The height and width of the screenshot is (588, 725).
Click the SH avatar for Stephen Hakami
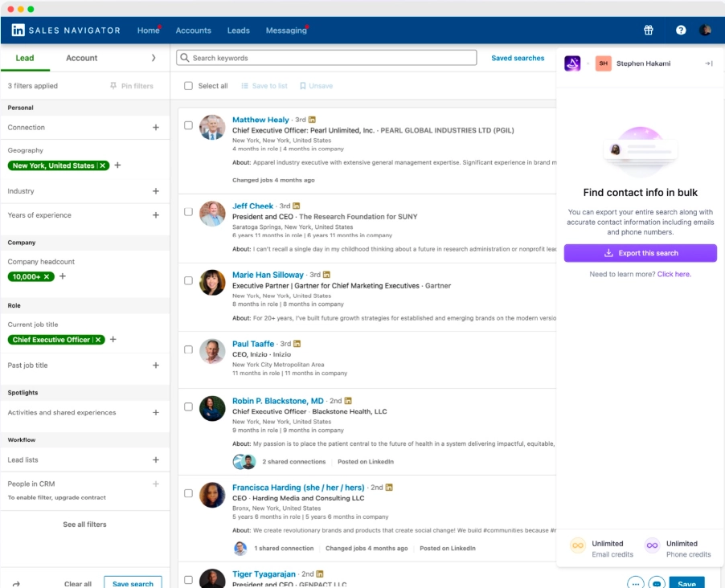pyautogui.click(x=604, y=63)
